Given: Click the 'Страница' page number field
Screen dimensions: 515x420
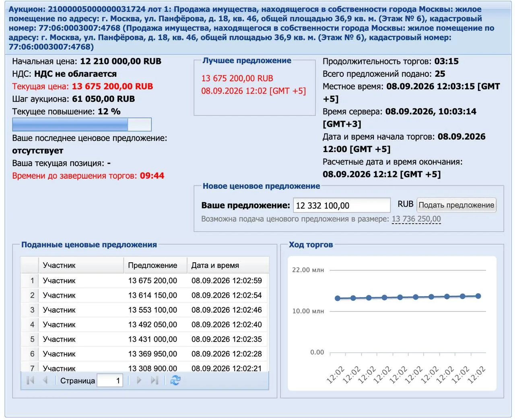Looking at the screenshot, I should click(110, 381).
